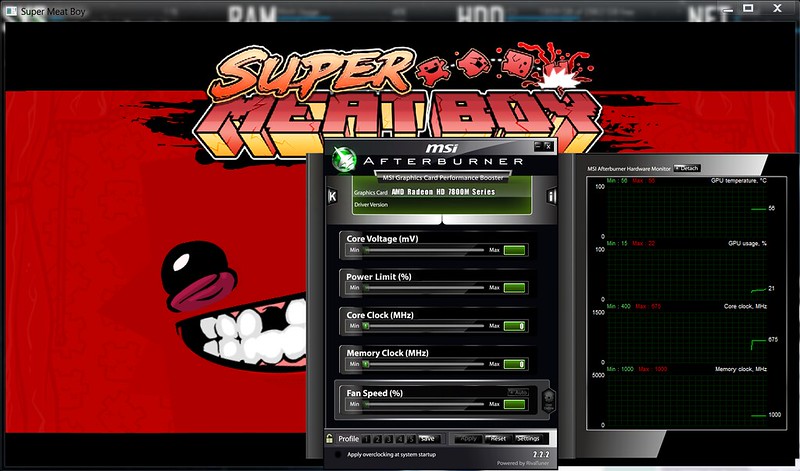Click the user define fan hexagon icon
Screen dimensions: 800x471
point(548,400)
